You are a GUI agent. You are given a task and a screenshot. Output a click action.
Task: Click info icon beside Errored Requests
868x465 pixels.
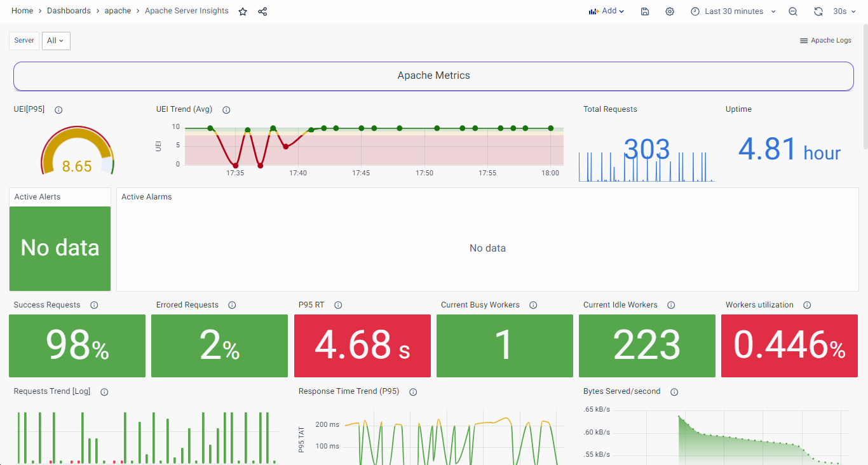[232, 306]
